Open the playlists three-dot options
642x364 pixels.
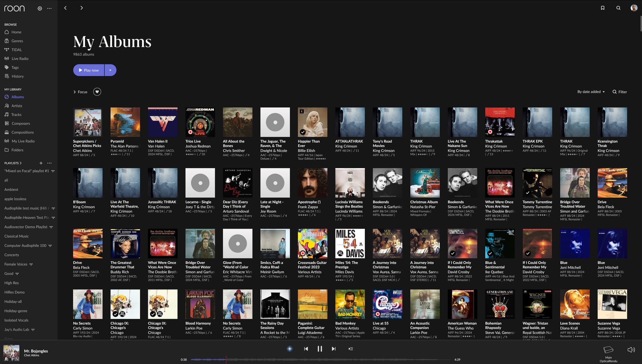49,163
